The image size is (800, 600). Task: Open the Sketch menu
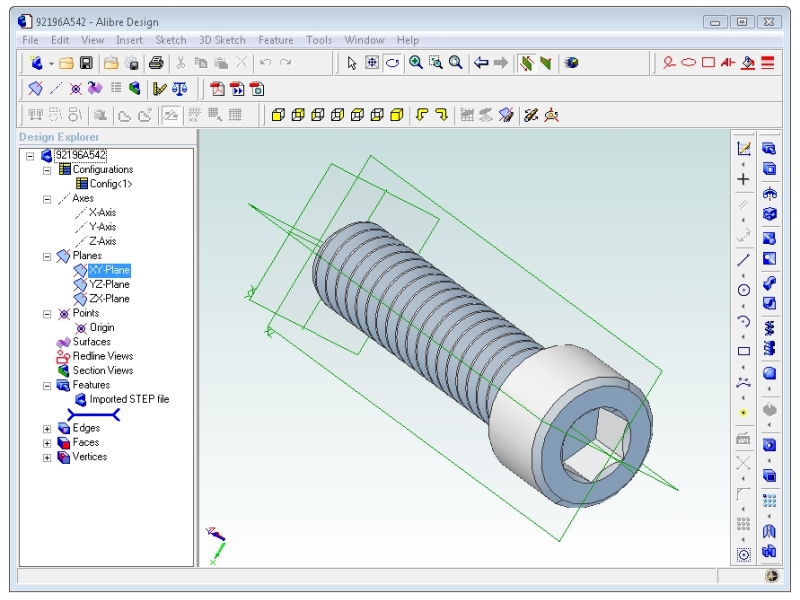pyautogui.click(x=170, y=40)
